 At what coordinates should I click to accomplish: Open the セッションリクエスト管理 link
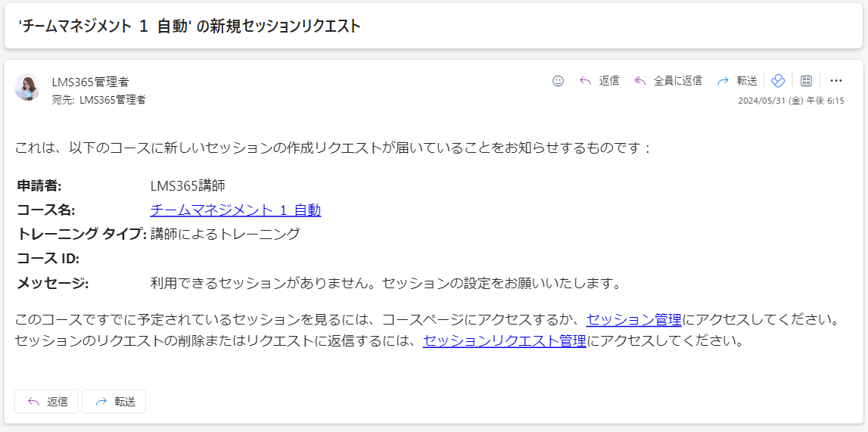(x=505, y=340)
